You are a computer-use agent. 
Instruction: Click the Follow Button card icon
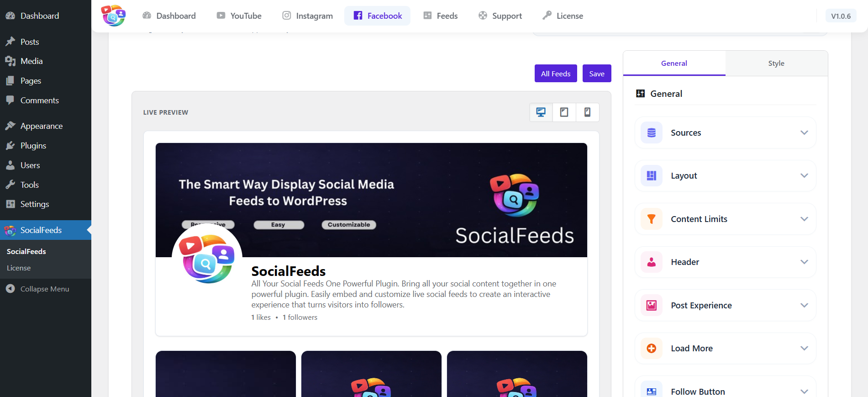652,391
